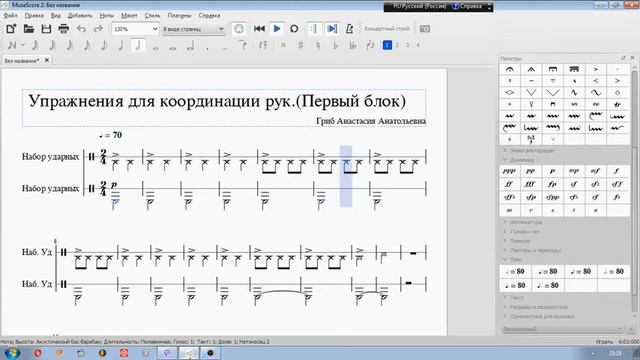Apply flat accidental
The height and width of the screenshot is (360, 640).
336,45
